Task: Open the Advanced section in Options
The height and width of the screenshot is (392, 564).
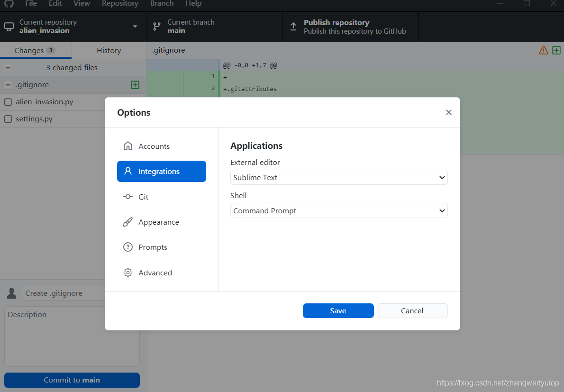Action: pos(162,273)
